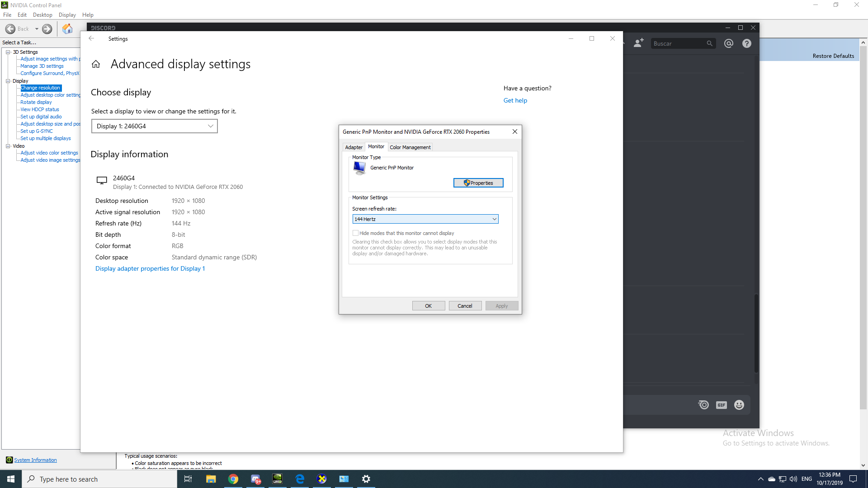Click Discord gift/nitro icon near GIF
The image size is (868, 488).
pos(703,405)
